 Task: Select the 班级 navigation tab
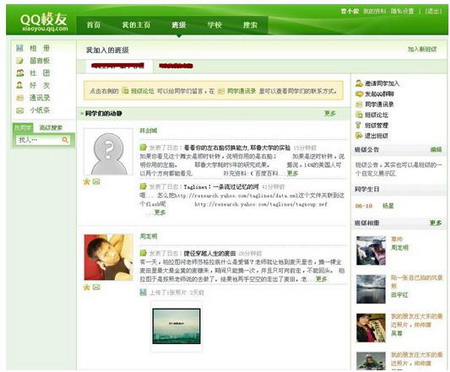(179, 25)
